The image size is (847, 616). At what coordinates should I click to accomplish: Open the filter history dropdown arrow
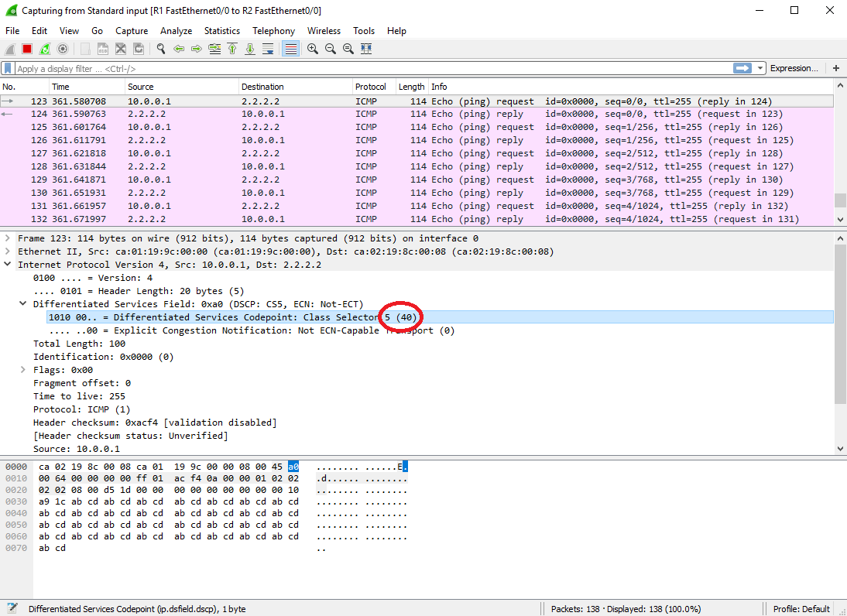pyautogui.click(x=760, y=67)
